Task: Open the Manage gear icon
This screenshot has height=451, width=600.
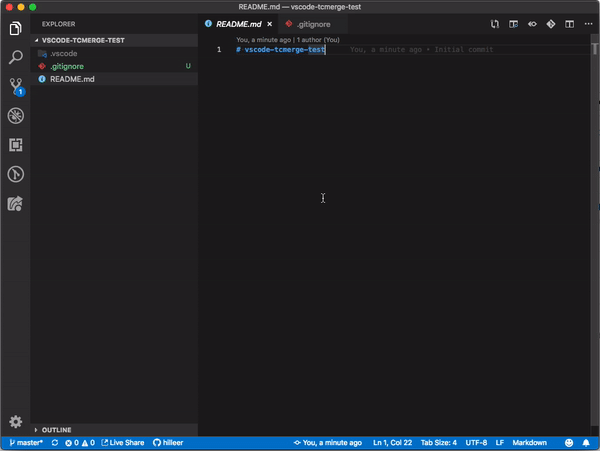Action: tap(16, 422)
